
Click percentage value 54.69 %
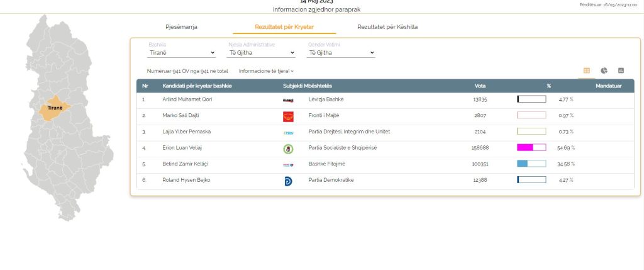(566, 148)
